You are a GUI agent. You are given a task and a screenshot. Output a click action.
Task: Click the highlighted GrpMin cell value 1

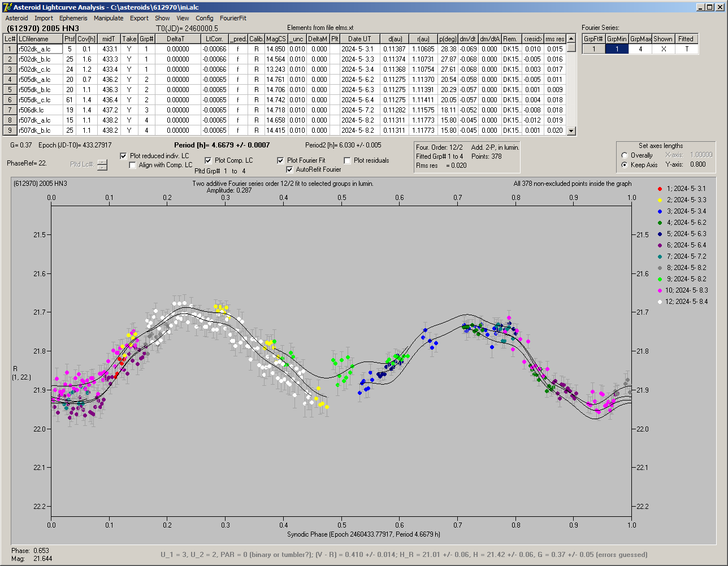(617, 49)
